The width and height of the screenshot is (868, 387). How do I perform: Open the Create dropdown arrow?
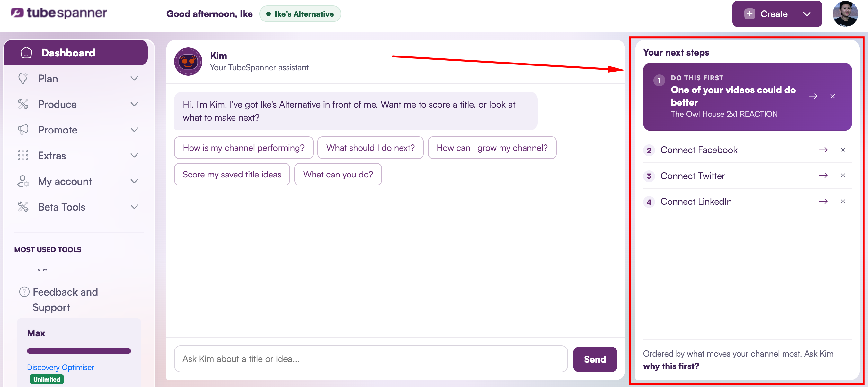click(x=807, y=14)
